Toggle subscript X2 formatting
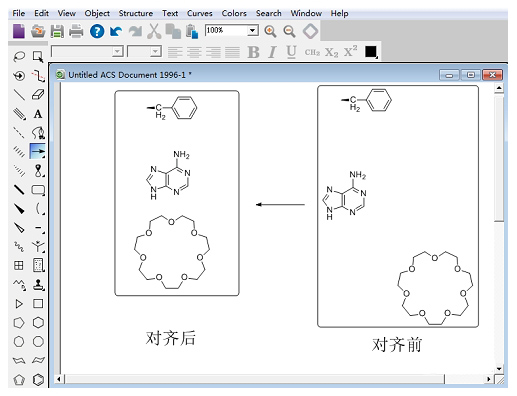 click(x=331, y=52)
